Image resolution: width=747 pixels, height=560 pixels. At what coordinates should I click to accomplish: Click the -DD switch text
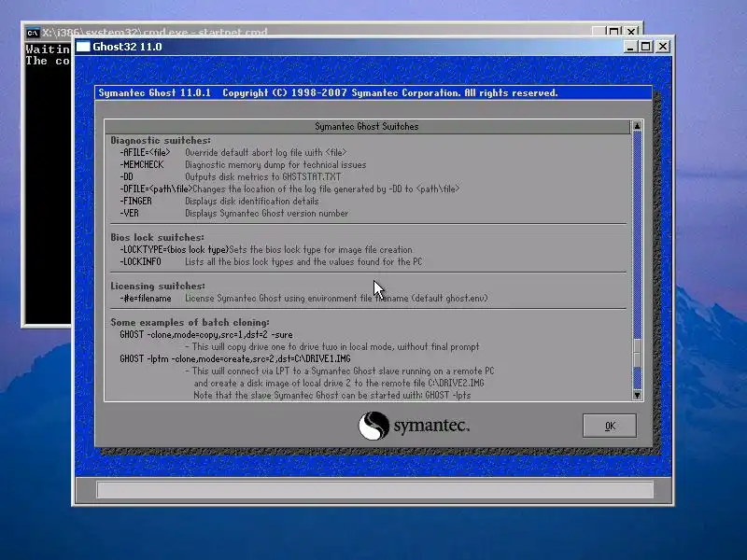point(126,176)
